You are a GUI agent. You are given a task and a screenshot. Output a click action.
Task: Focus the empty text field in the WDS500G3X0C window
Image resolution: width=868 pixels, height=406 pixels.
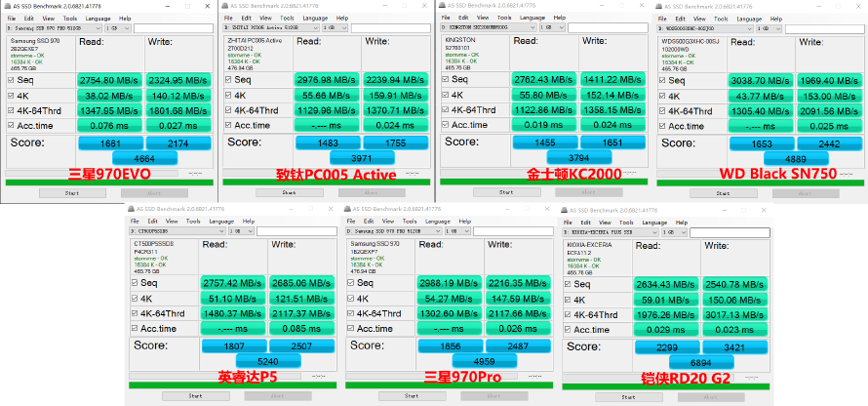click(824, 28)
